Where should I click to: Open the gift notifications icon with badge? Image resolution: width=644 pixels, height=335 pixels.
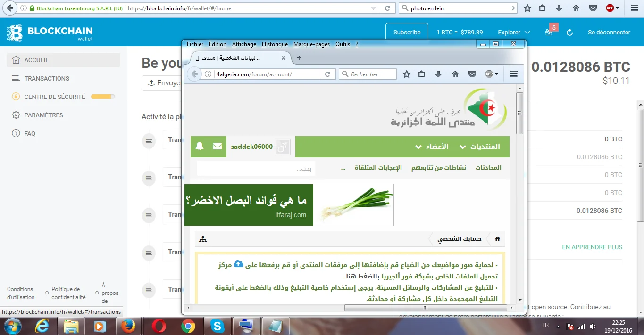pos(548,32)
